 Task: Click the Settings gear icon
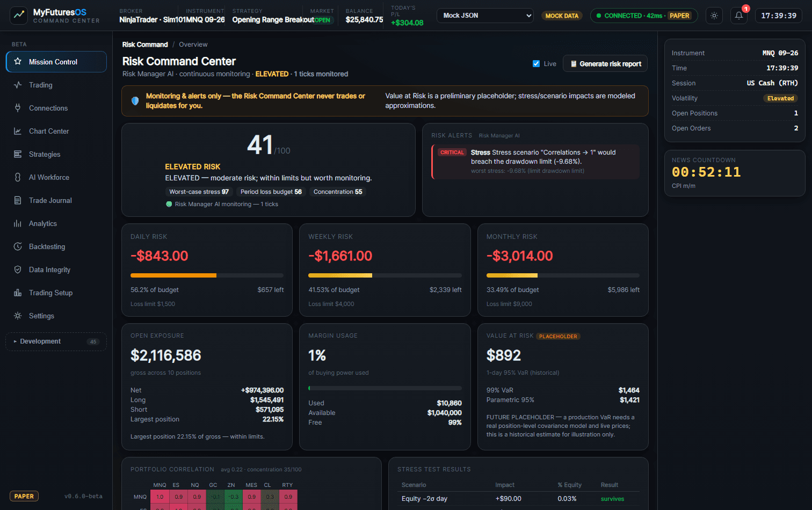pos(18,316)
